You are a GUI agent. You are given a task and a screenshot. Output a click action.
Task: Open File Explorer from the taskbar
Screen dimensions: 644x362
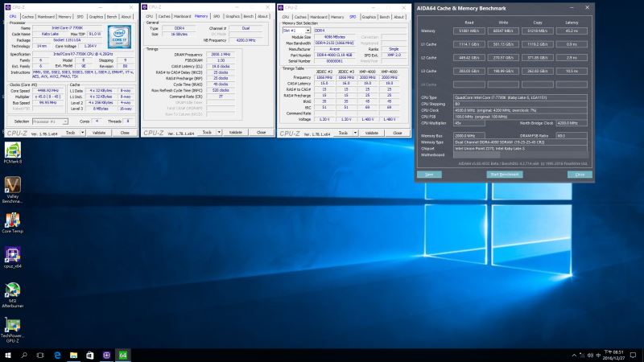[73, 355]
